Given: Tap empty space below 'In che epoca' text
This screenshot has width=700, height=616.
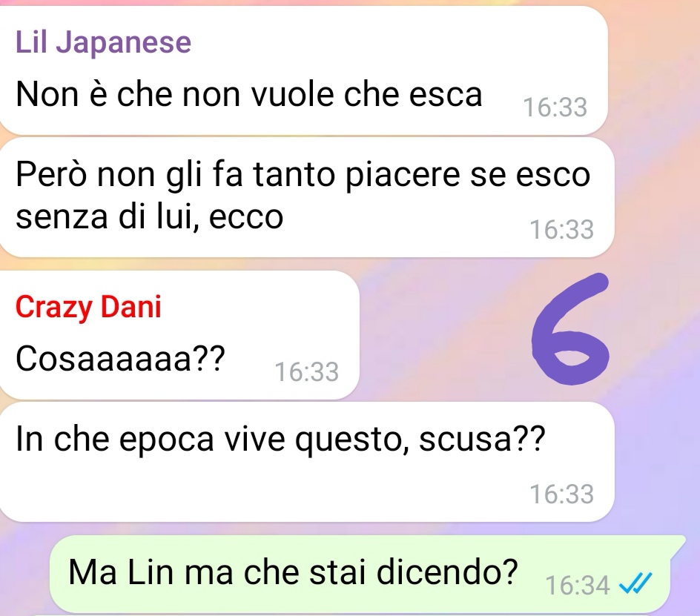Looking at the screenshot, I should [268, 491].
